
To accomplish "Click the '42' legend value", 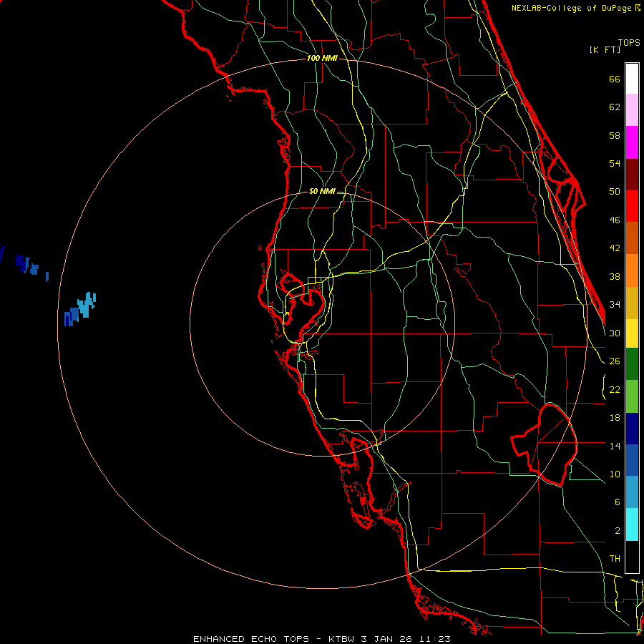I will click(x=615, y=248).
